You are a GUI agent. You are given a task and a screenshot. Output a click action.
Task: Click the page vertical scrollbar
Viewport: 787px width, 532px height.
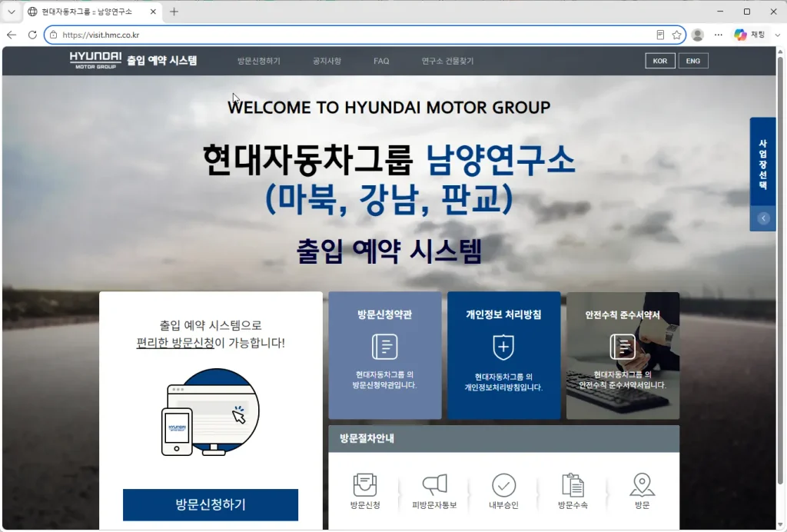coord(781,271)
